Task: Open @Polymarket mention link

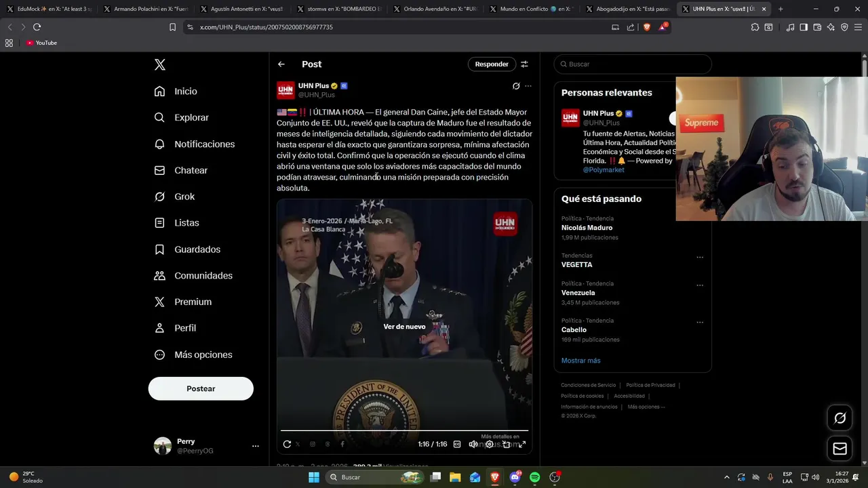Action: [x=604, y=170]
